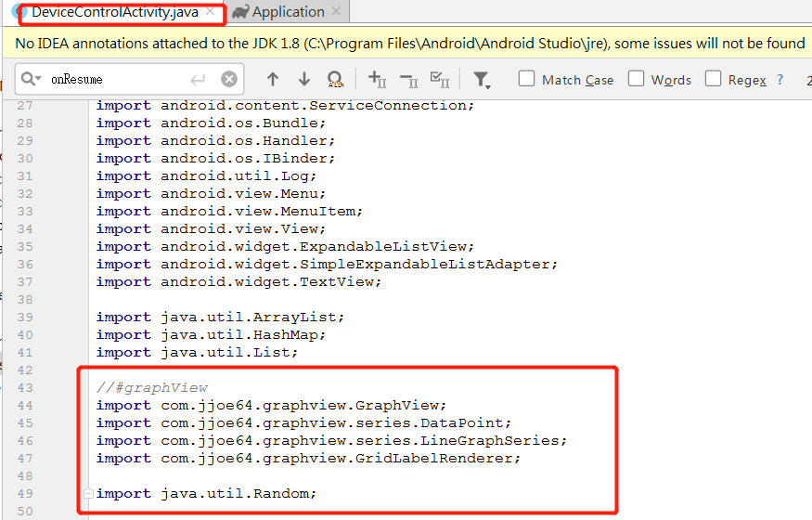This screenshot has width=812, height=520.
Task: Click the GridLabelRenderer import line
Action: (308, 458)
